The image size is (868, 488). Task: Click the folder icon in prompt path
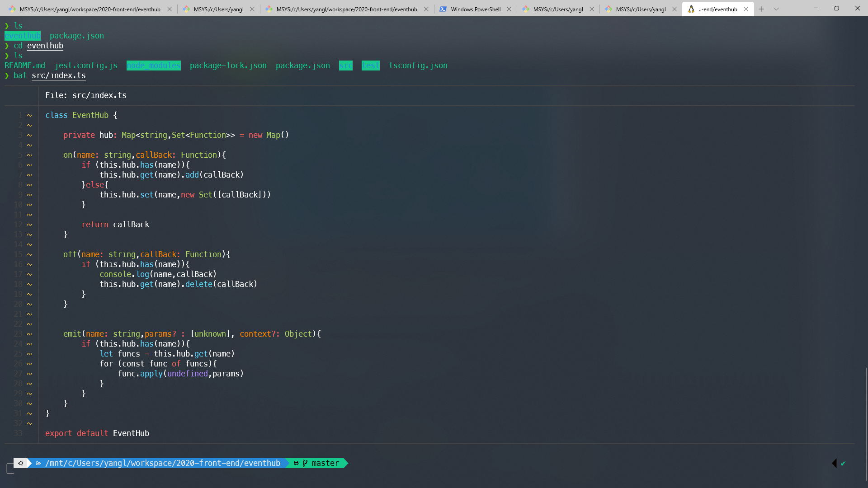(38, 463)
